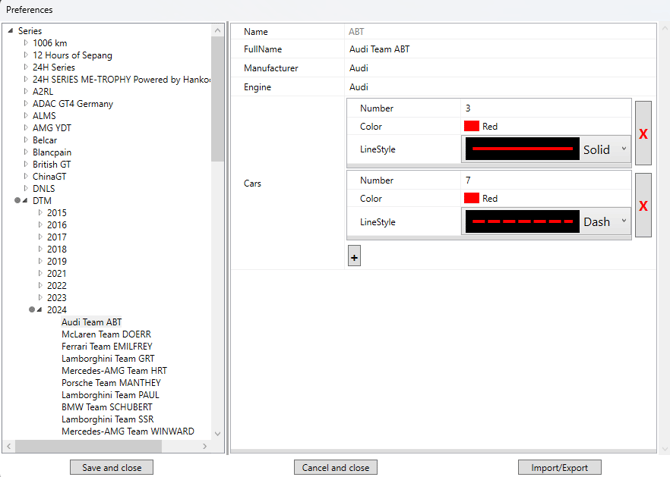The height and width of the screenshot is (477, 670).
Task: Collapse the DTM series node
Action: [x=25, y=200]
